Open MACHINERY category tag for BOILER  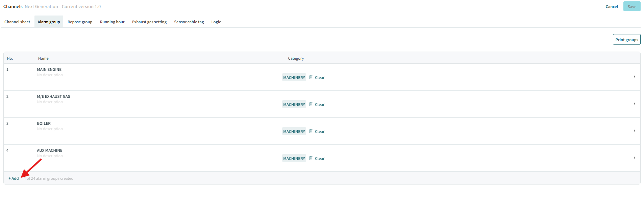[x=294, y=131]
